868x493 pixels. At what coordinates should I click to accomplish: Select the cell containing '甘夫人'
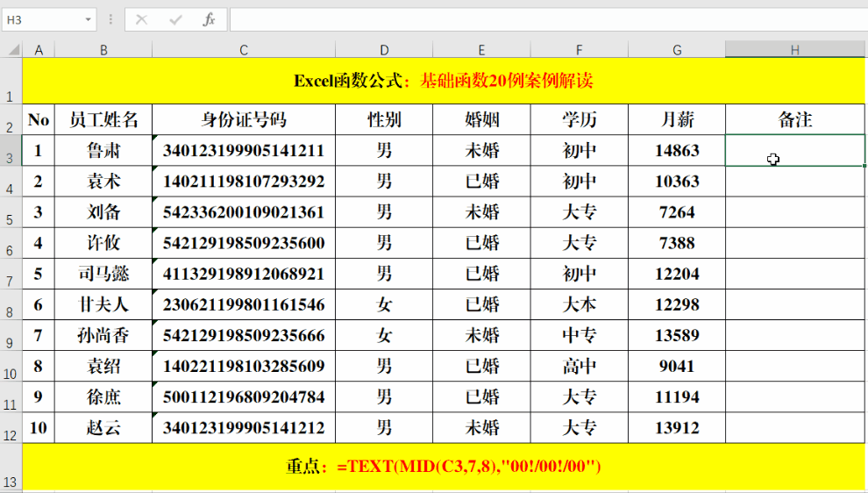pos(103,304)
